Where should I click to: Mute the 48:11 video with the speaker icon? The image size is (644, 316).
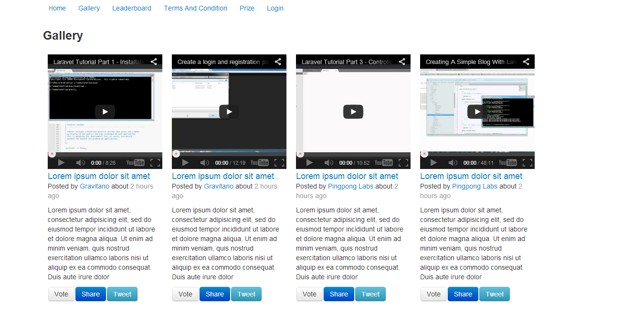click(453, 163)
